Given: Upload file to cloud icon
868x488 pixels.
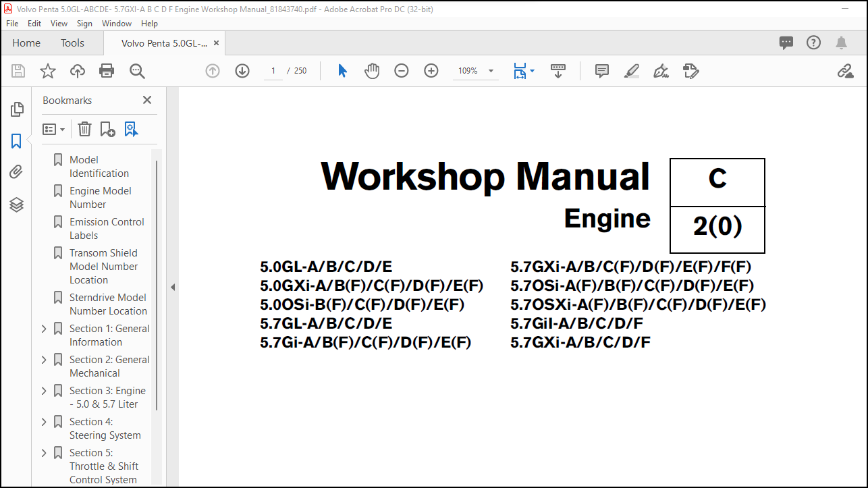Looking at the screenshot, I should point(78,71).
